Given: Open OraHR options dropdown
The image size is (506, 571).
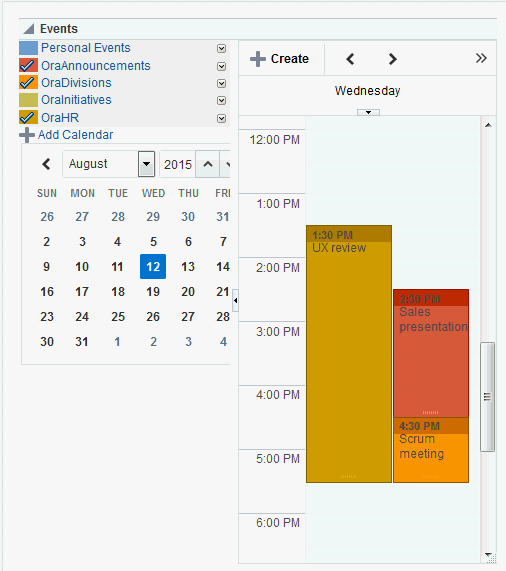Looking at the screenshot, I should pyautogui.click(x=221, y=118).
